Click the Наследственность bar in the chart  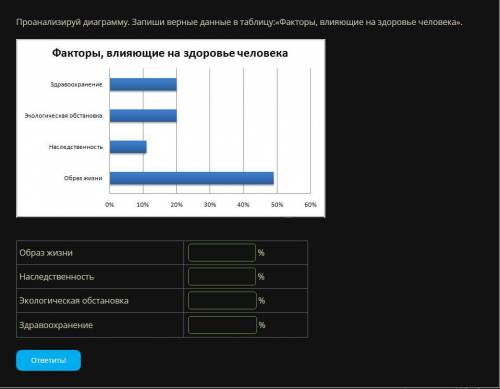point(128,147)
